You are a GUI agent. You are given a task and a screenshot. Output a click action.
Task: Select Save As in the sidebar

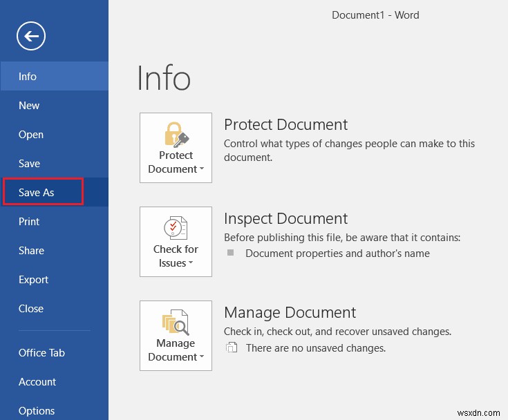tap(54, 192)
